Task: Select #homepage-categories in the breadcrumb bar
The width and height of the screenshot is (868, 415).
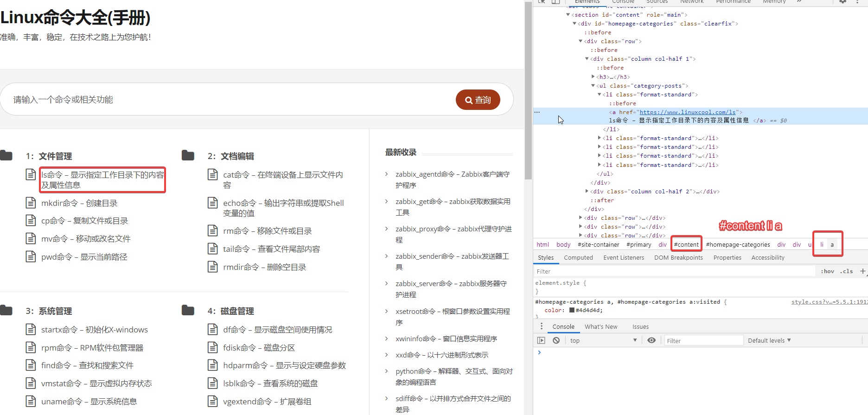Action: 738,245
